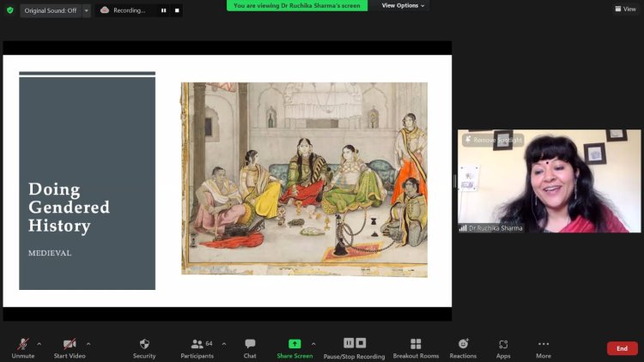Click pause icon in Pause/Stop Recording

(x=349, y=343)
